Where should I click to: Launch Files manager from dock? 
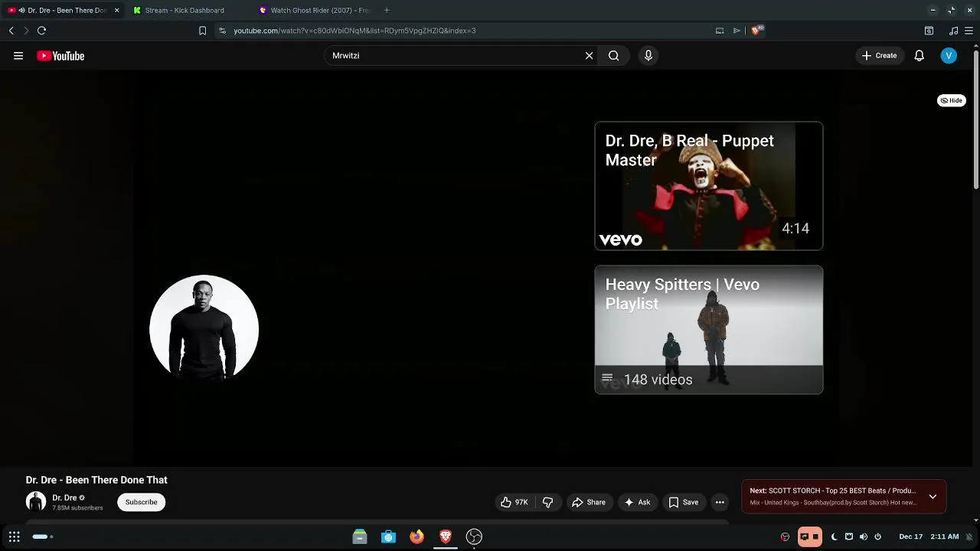359,536
